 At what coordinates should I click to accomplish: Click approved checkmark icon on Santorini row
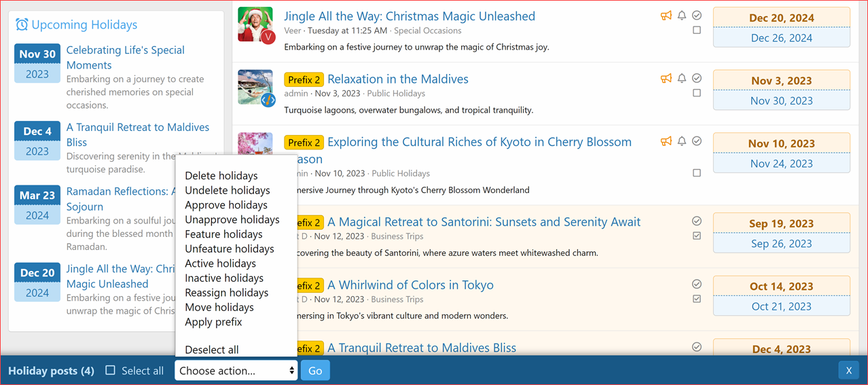[697, 221]
